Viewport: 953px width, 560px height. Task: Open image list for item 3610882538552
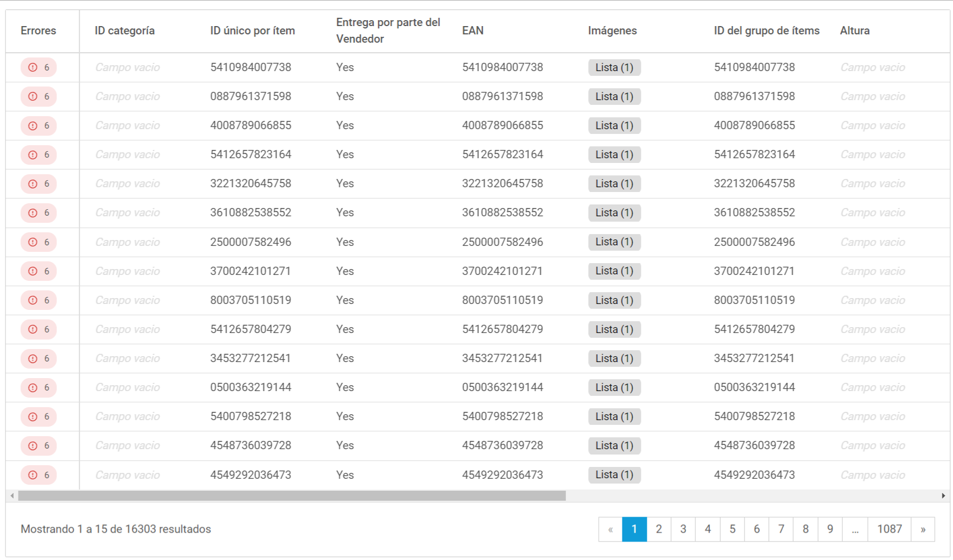tap(614, 213)
